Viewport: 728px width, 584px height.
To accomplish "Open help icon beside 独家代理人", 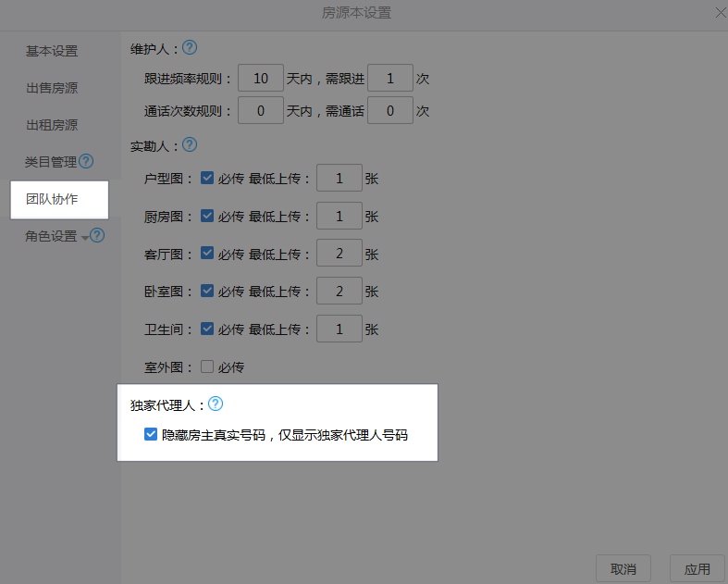I will click(216, 404).
